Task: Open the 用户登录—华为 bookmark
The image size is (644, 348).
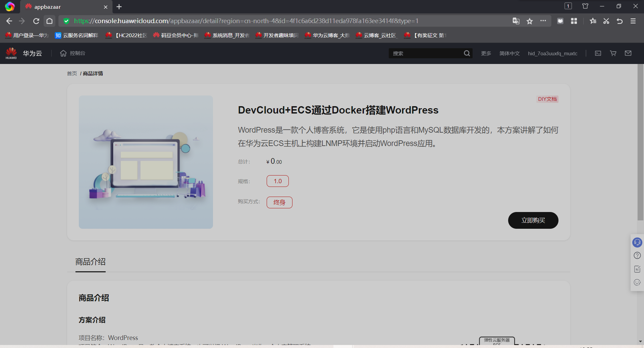Action: [x=27, y=35]
